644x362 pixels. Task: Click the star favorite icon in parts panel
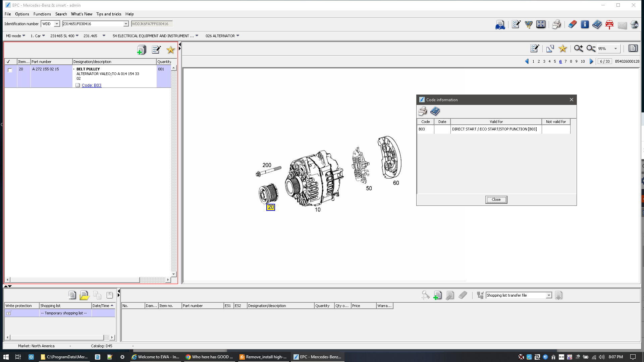170,50
